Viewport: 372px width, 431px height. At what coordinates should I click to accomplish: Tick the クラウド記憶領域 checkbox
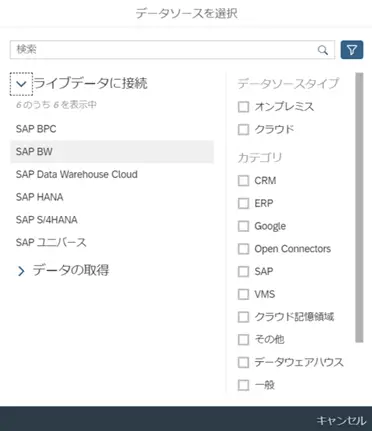(243, 317)
